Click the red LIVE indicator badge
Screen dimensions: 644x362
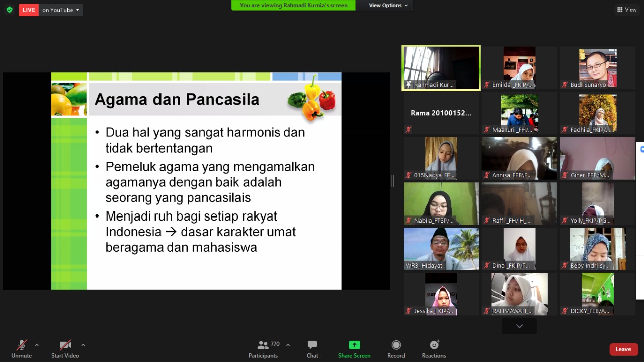click(x=29, y=10)
